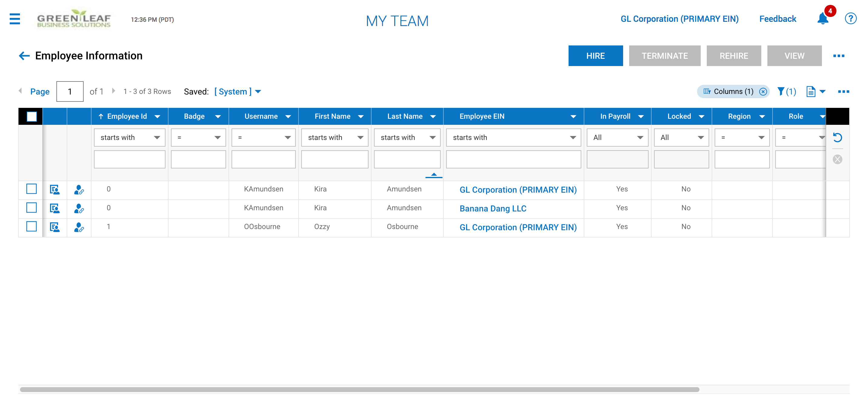Image resolution: width=868 pixels, height=412 pixels.
Task: Select the Ozzy Osbourne row checkbox
Action: 31,226
